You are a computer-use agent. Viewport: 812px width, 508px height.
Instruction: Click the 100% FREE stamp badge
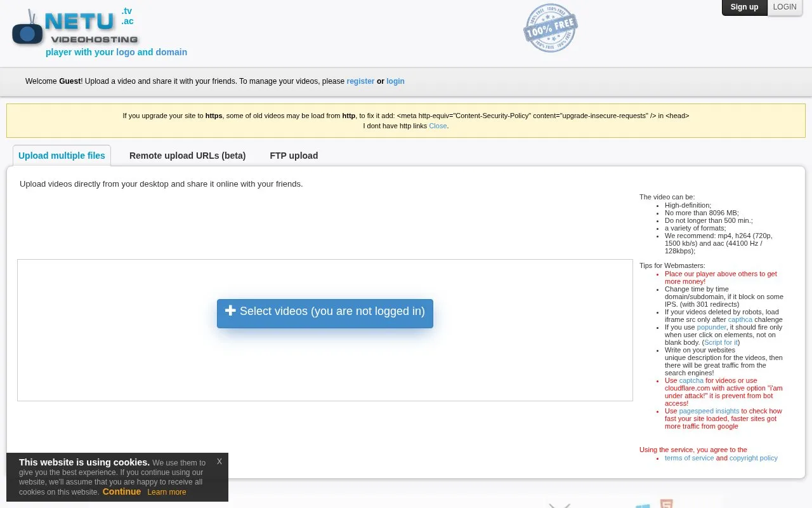tap(550, 28)
